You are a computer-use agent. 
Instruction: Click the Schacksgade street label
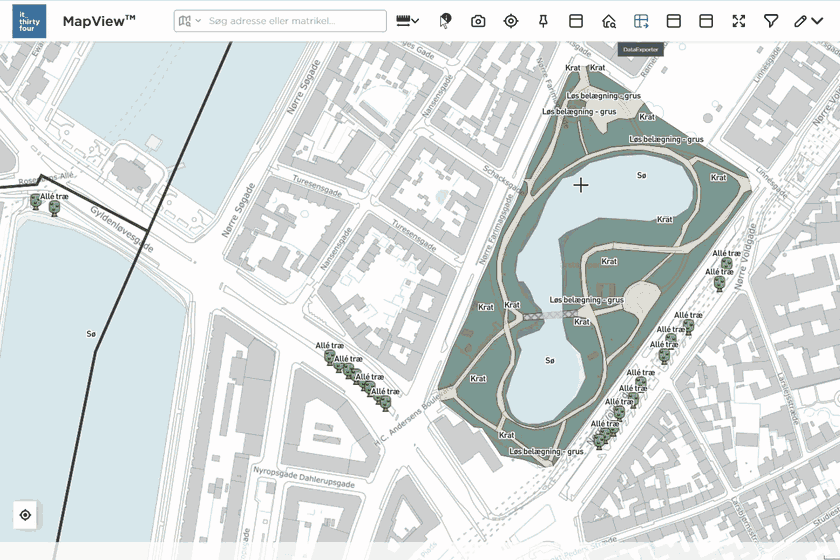504,180
